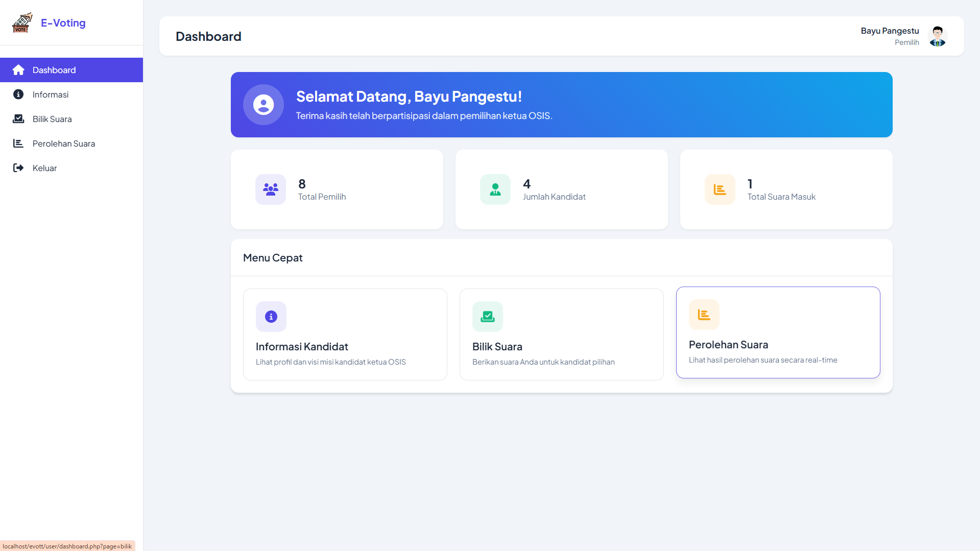
Task: Click the 'Terima kasih telah berpartisipasi' banner text
Action: pyautogui.click(x=424, y=116)
